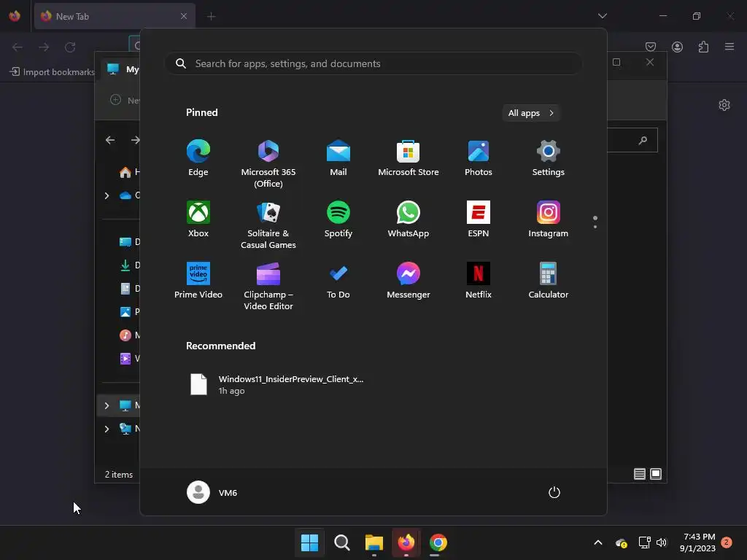Open Solitaire & Casual Games

pos(268,225)
